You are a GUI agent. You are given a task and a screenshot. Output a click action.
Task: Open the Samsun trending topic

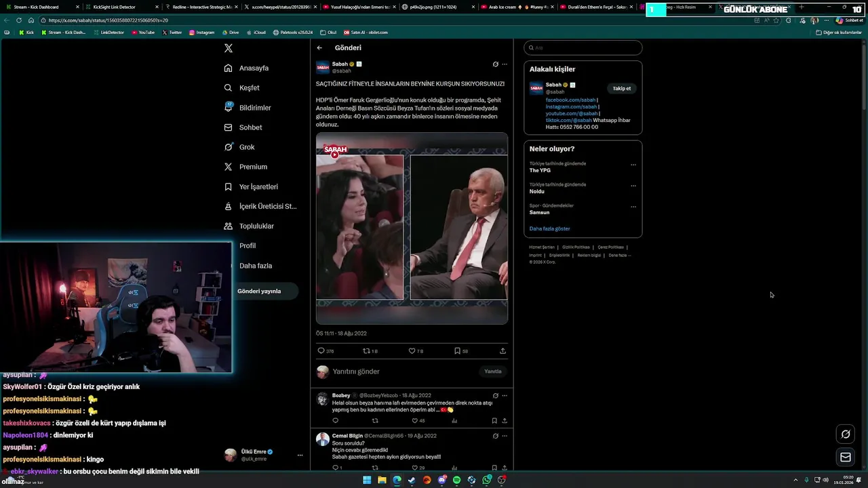tap(540, 213)
